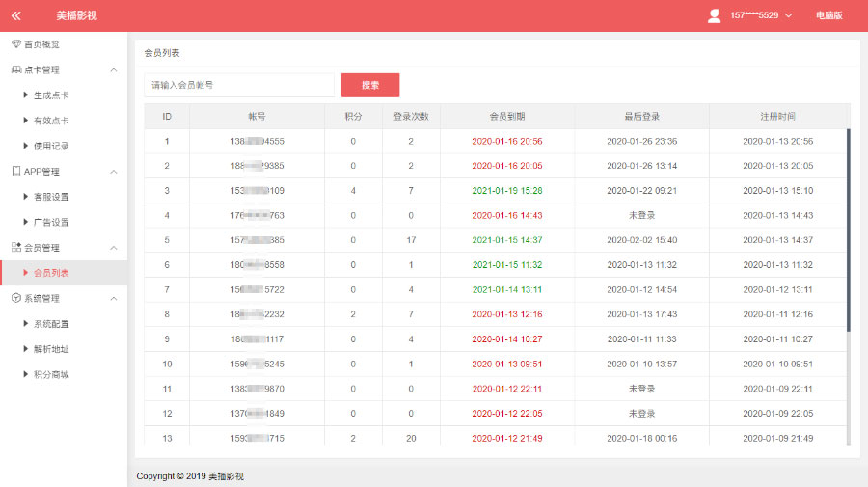The width and height of the screenshot is (868, 487).
Task: Click the 会员管理 members icon
Action: coord(15,248)
